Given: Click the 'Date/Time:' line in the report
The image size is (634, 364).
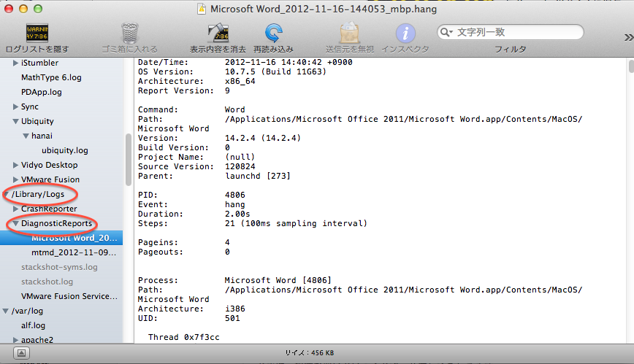Looking at the screenshot, I should click(x=245, y=62).
